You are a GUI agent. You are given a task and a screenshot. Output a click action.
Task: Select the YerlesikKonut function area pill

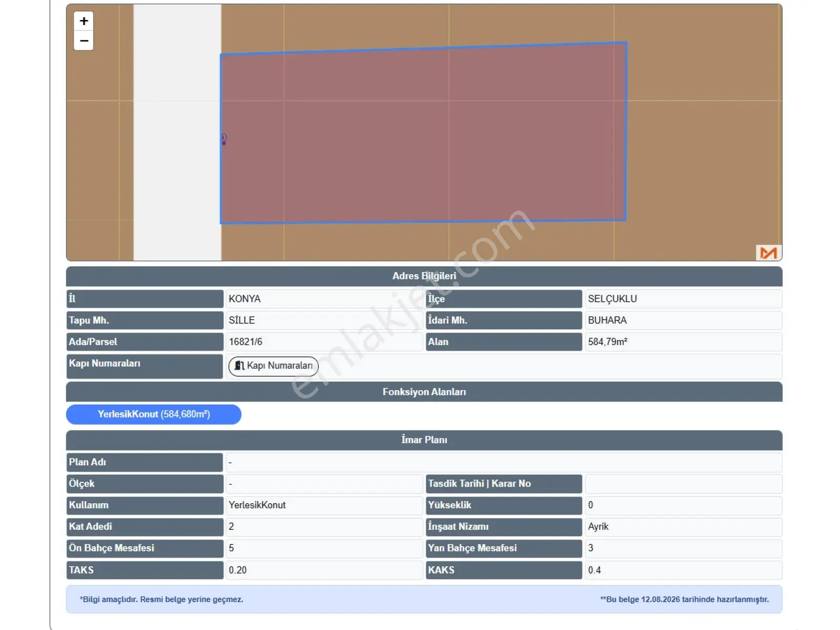point(154,414)
